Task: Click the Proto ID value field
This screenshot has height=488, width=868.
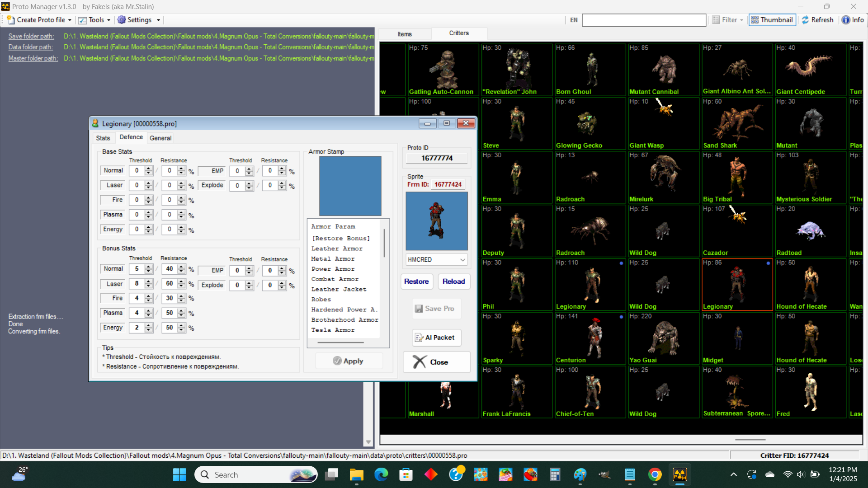Action: pyautogui.click(x=437, y=158)
